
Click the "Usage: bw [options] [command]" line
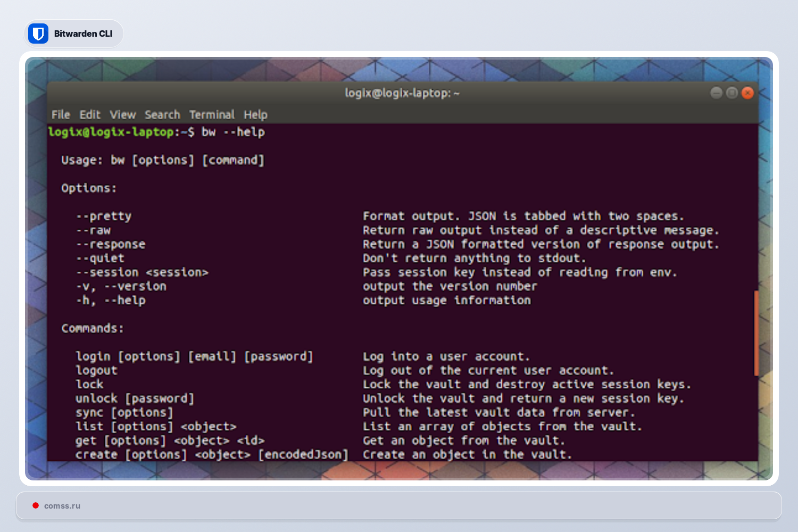pos(162,160)
